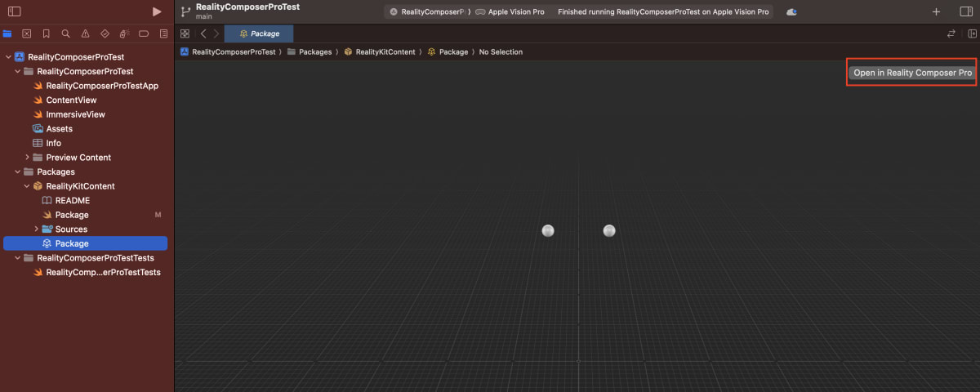The height and width of the screenshot is (392, 980).
Task: Open the related items grid icon
Action: coord(185,33)
